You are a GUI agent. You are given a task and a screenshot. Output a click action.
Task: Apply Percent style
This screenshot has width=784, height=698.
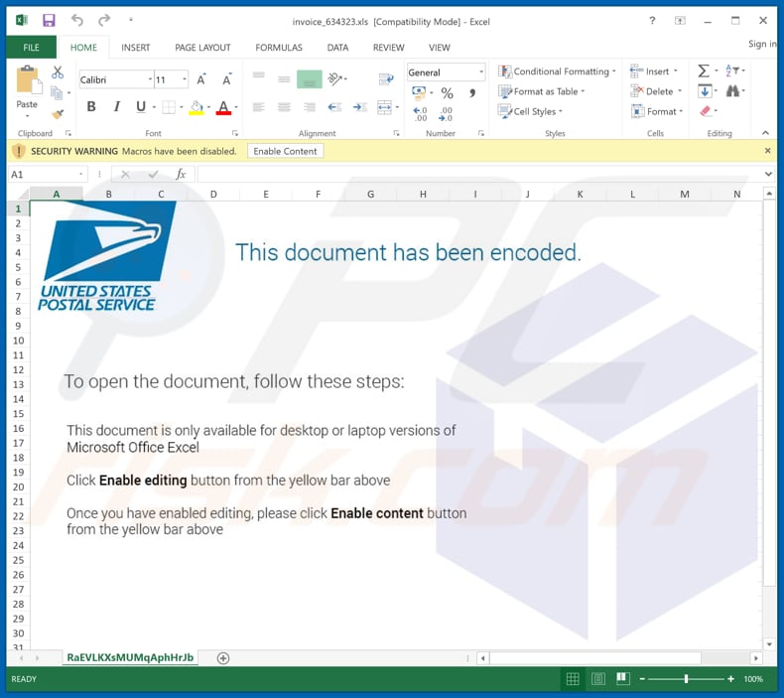[x=447, y=93]
